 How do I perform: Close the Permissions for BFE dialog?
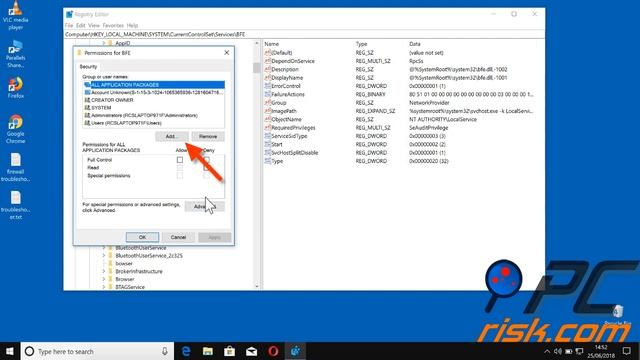click(x=227, y=53)
